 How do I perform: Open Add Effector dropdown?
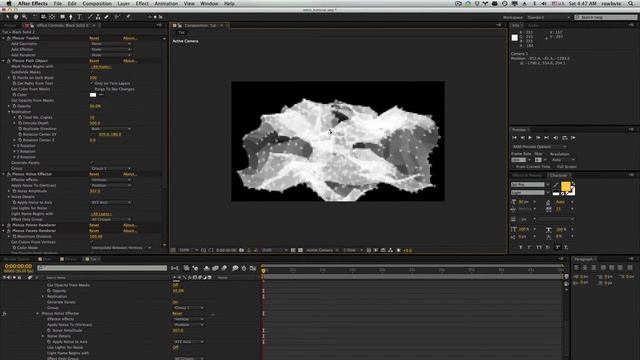pos(111,49)
